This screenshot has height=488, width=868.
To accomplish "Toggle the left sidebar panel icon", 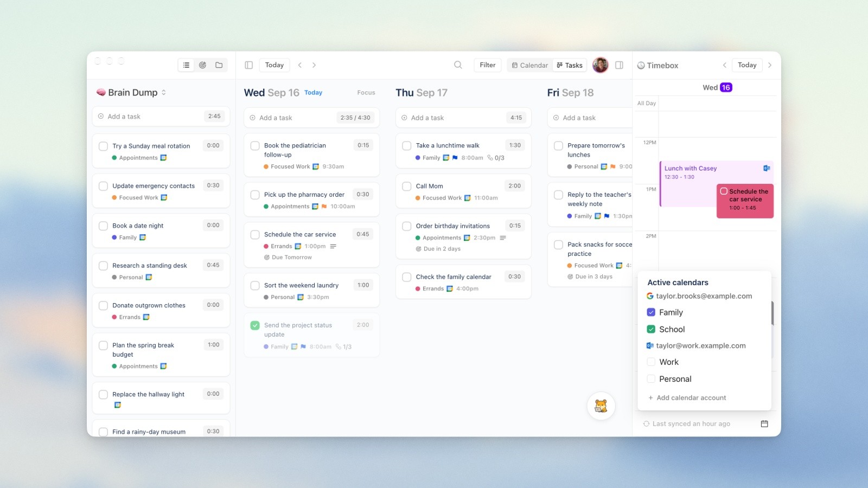I will pos(249,65).
